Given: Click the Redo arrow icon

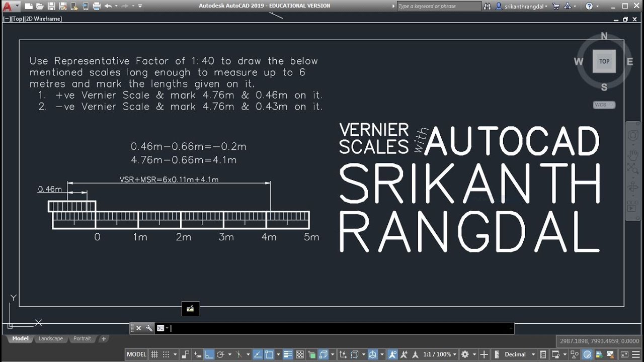Looking at the screenshot, I should click(125, 6).
